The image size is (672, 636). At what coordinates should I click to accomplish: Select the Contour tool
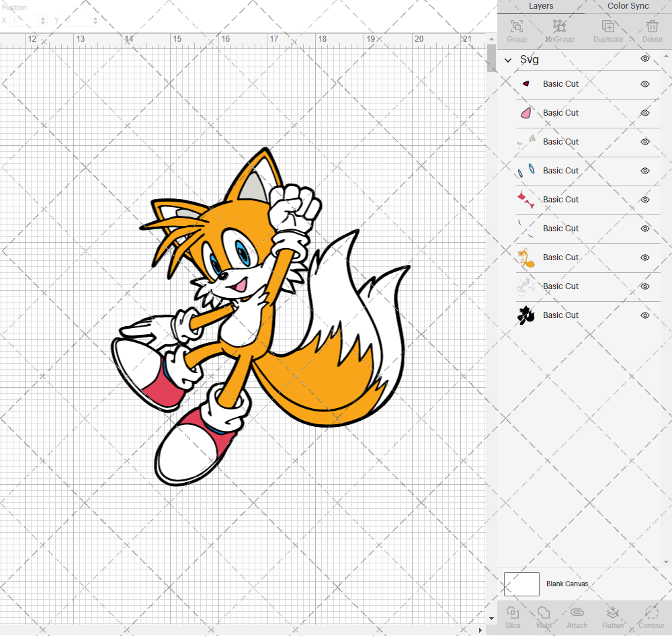coord(651,615)
